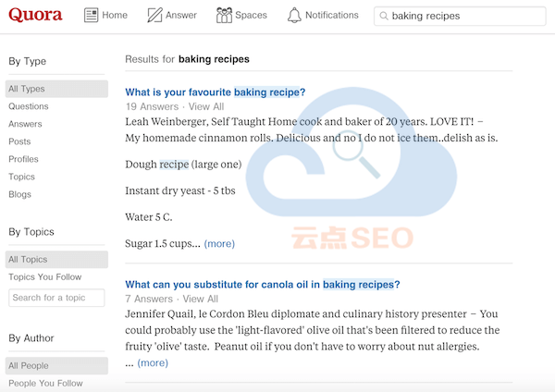Open the '7 Answers' link

[149, 299]
